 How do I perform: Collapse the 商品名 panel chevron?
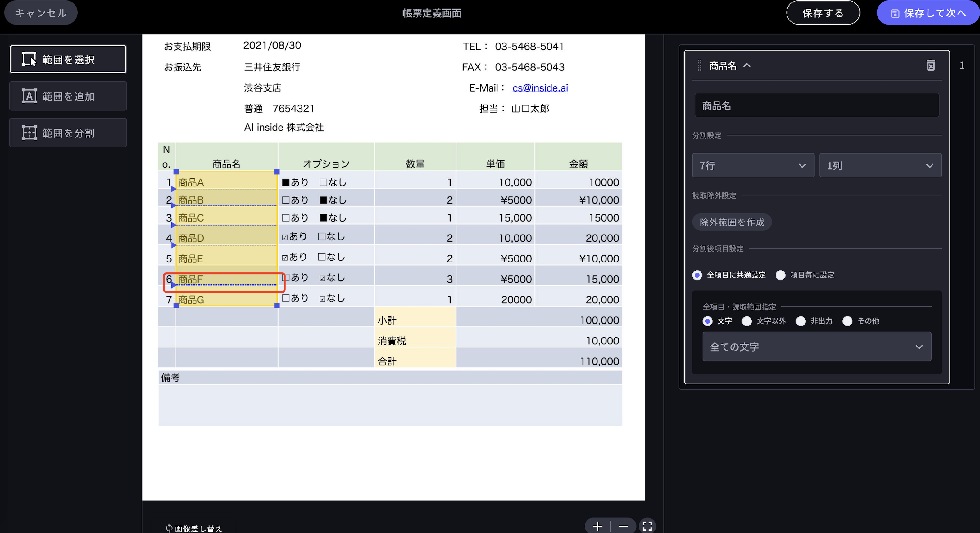(x=747, y=65)
